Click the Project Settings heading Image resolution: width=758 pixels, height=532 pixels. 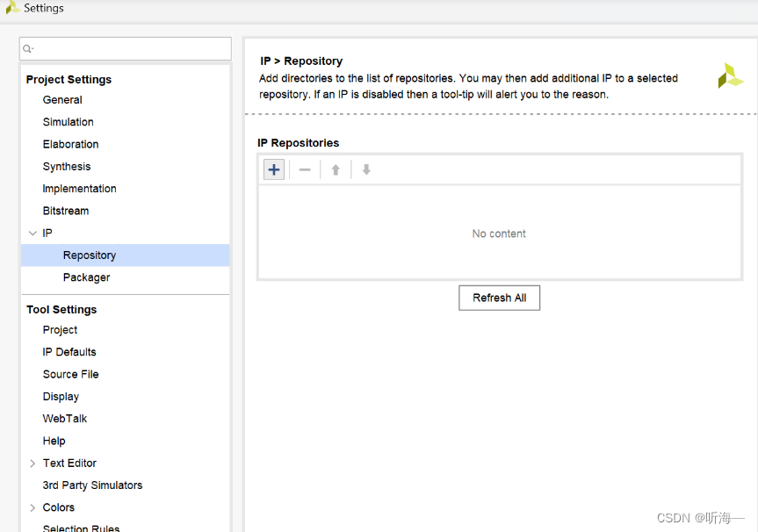[69, 80]
